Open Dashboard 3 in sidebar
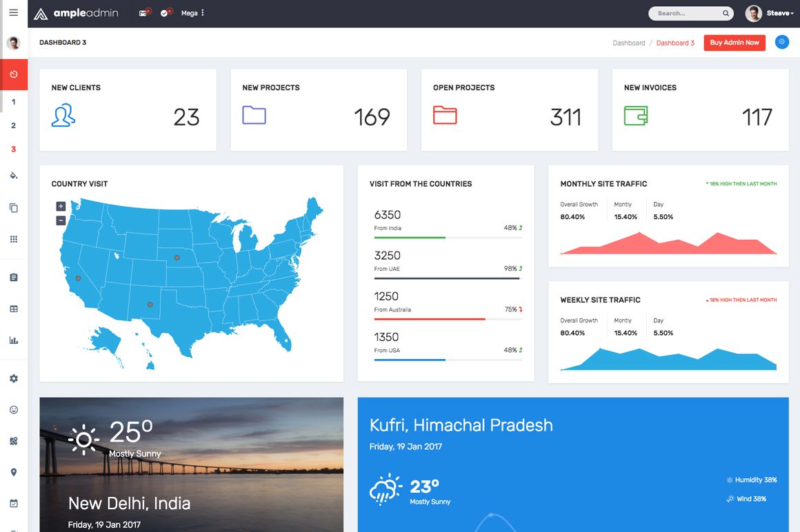 coord(14,150)
